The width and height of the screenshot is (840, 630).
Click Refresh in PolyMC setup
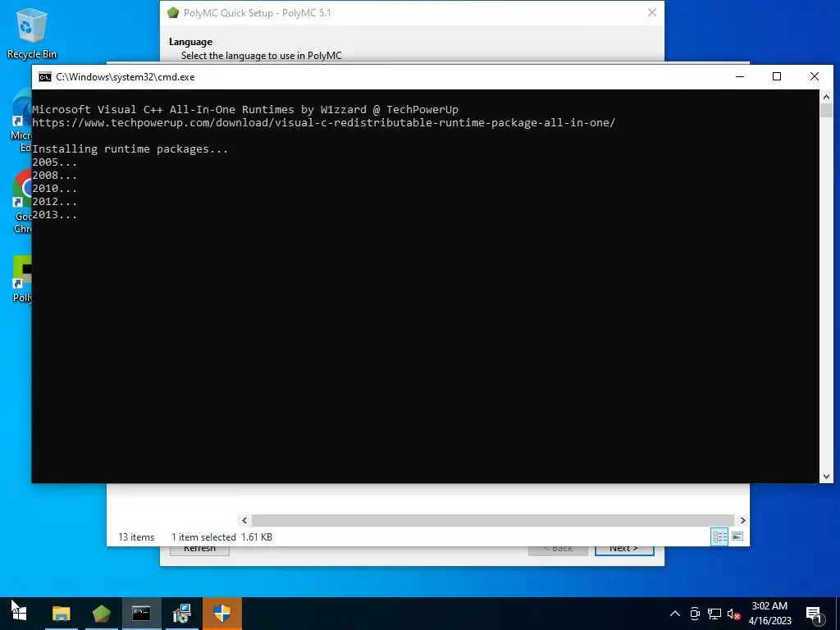(x=199, y=550)
